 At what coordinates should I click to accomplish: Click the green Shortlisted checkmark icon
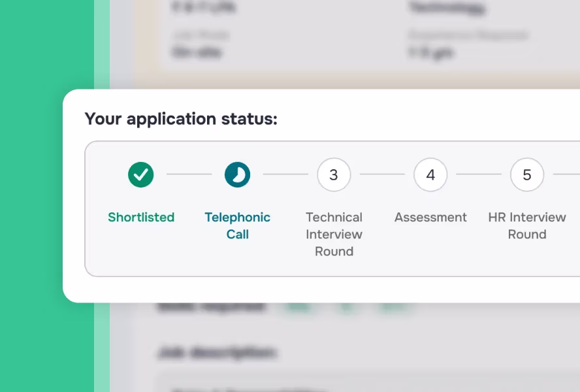[x=141, y=174]
